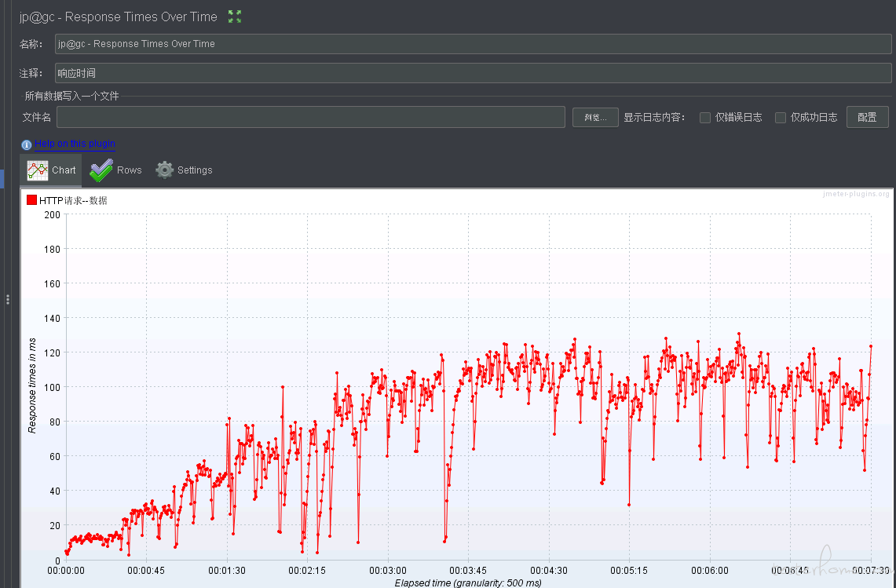
Task: Click the HTTP请求--数据 legend label
Action: [73, 200]
